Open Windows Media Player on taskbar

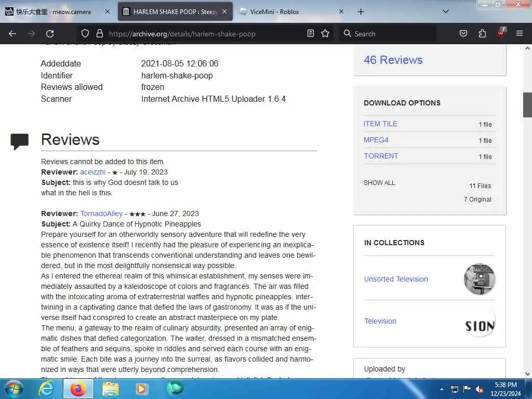coord(141,389)
